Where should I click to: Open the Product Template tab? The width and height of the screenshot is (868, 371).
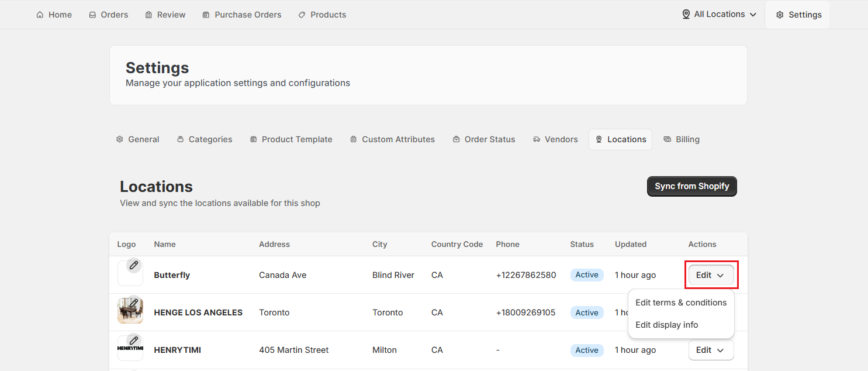click(x=291, y=139)
